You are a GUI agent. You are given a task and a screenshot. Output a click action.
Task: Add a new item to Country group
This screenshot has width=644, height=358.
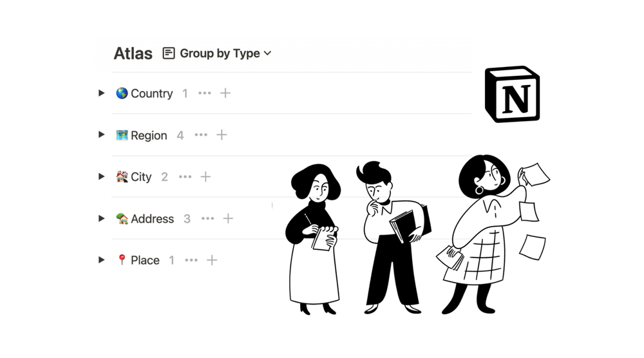(x=225, y=93)
